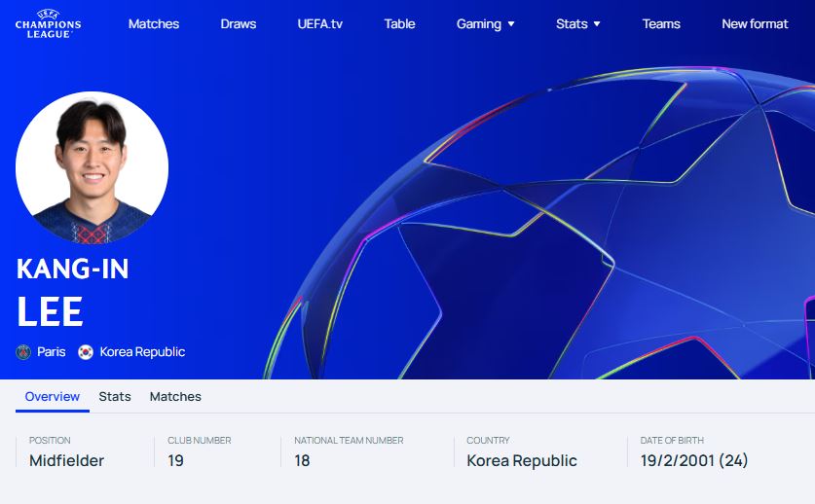
Task: Follow the Korea Republic link beside the flag
Action: [x=142, y=352]
